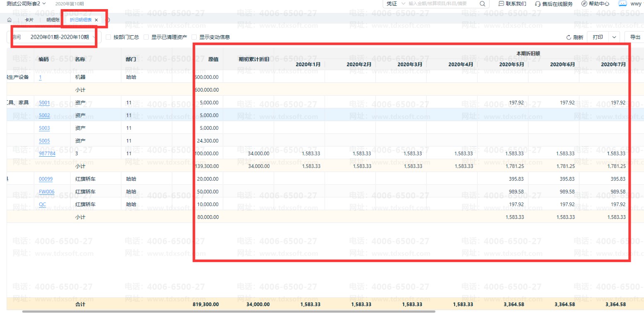Expand the 打印 dropdown arrow
Viewport: 644px width, 313px height.
(x=614, y=37)
